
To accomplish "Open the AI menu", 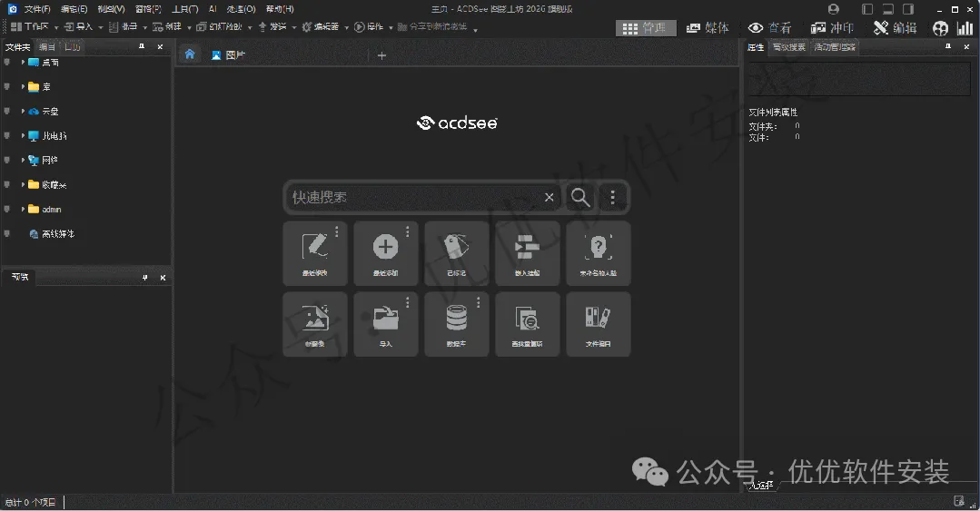I will (x=213, y=9).
